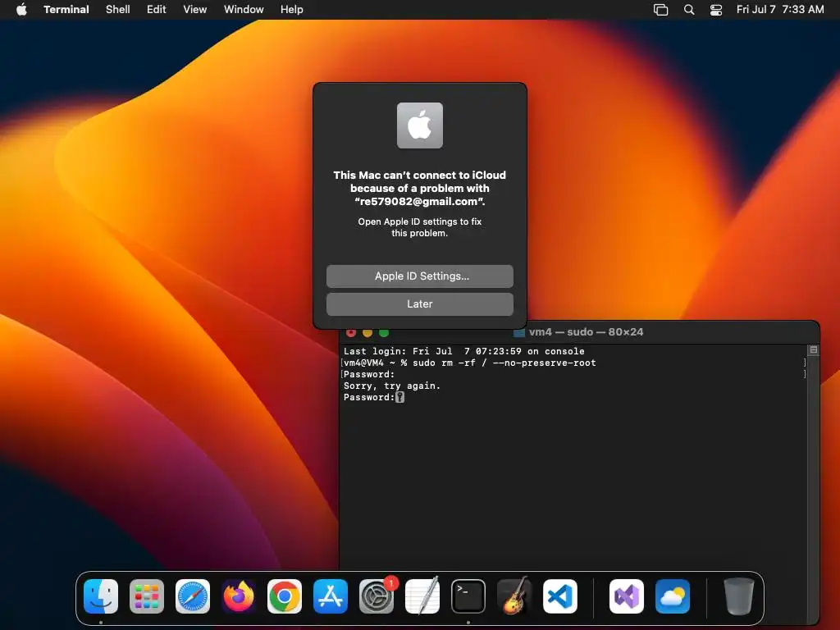Open TextEdit from the Dock

422,596
